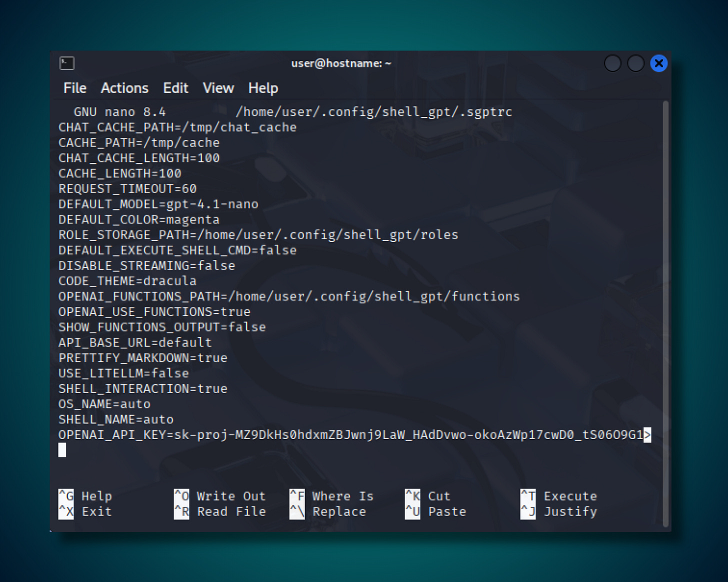Click the DEFAULT_MODEL configuration line
The height and width of the screenshot is (582, 728).
point(158,204)
